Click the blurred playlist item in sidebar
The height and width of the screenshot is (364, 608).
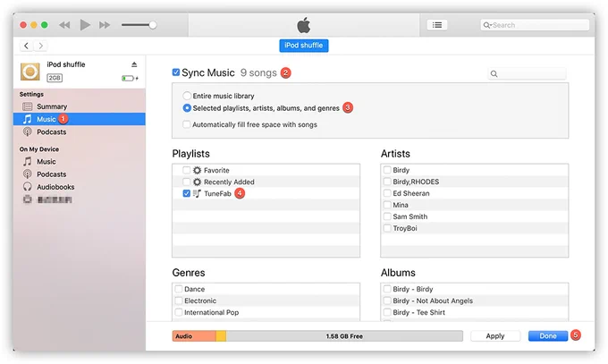(79, 199)
